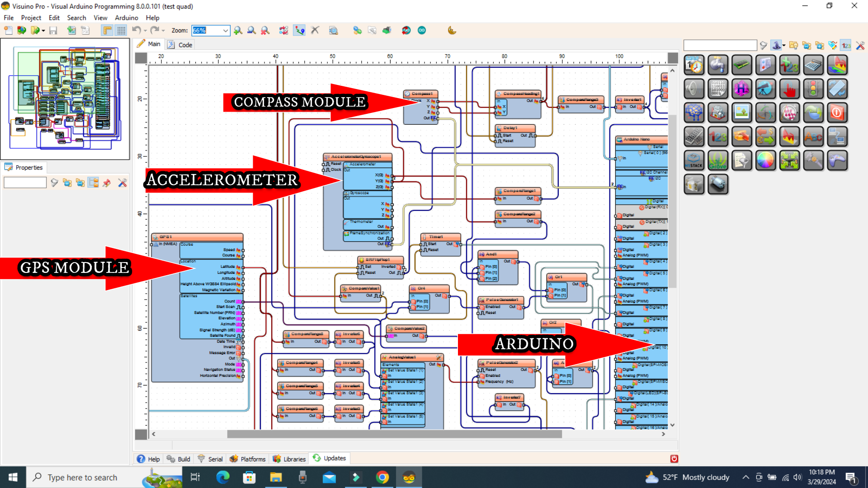
Task: Open the gamepad controller component category
Action: click(x=837, y=160)
